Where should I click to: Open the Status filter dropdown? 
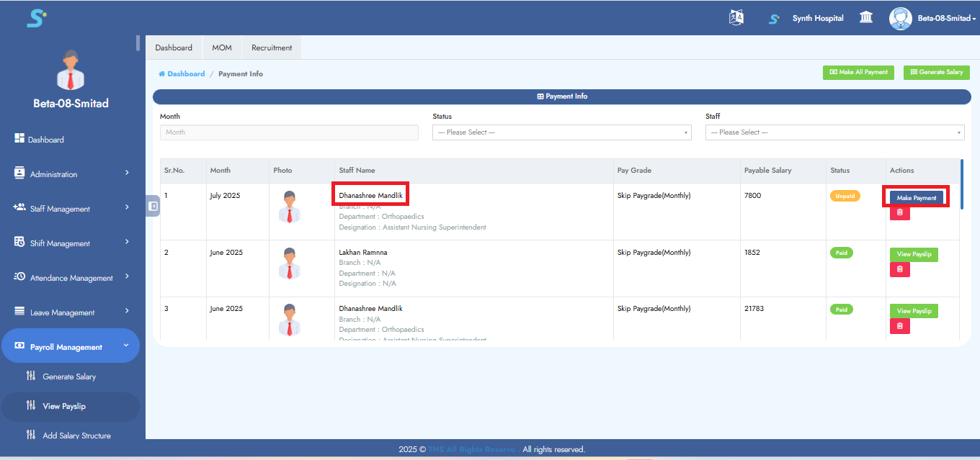click(561, 132)
